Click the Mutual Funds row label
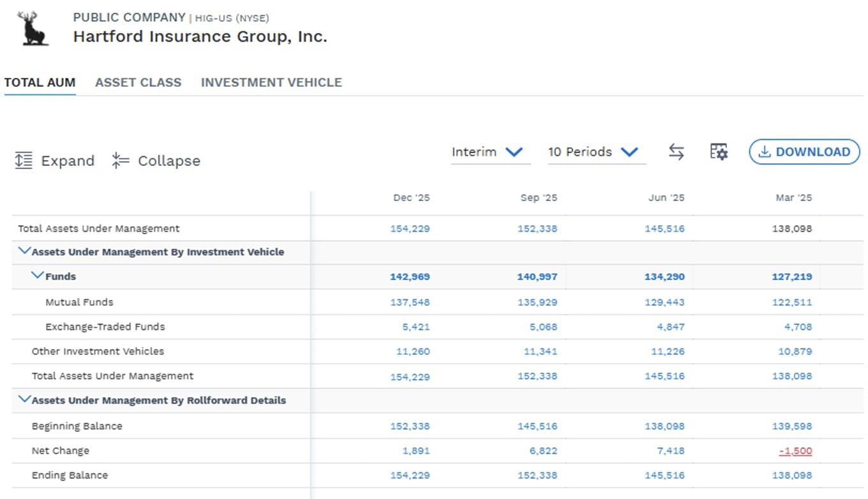Viewport: 868px width, 499px height. 79,302
